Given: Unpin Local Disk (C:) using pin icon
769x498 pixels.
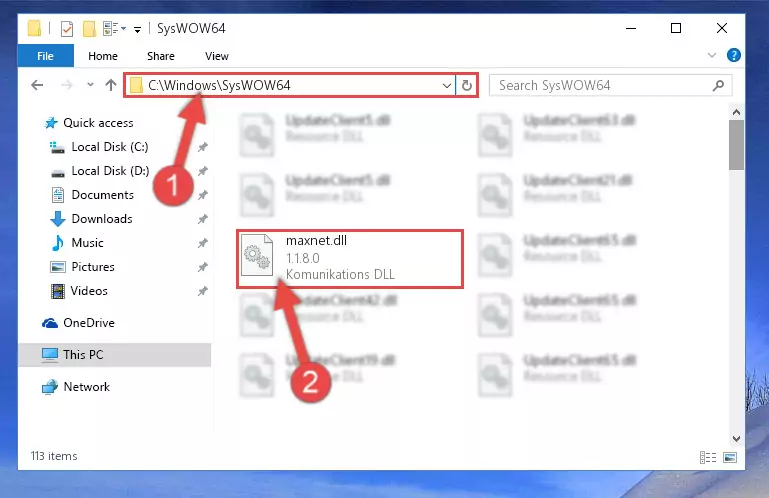Looking at the screenshot, I should (203, 147).
